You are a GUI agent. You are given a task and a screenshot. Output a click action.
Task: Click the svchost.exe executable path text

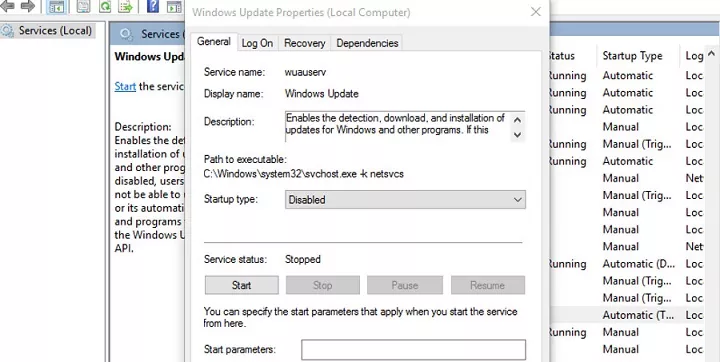pyautogui.click(x=304, y=174)
